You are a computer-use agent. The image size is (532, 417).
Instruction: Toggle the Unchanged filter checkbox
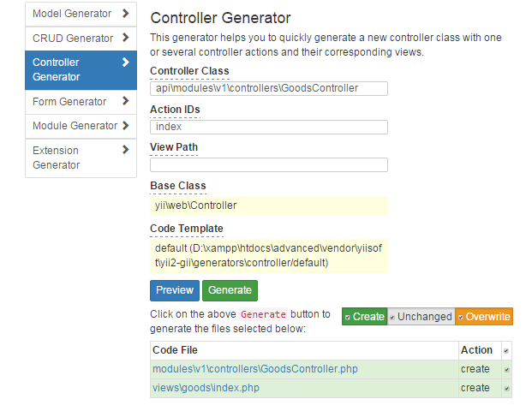(392, 317)
